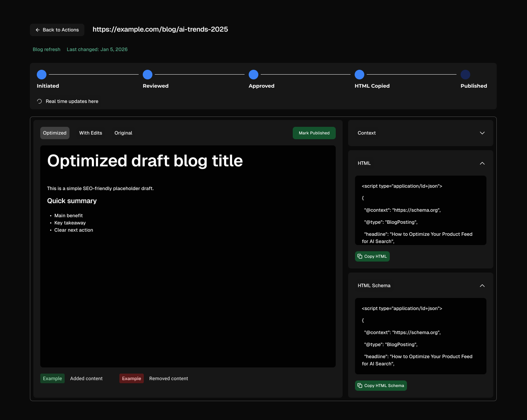Open the Original tab
This screenshot has height=420, width=527.
tap(123, 133)
